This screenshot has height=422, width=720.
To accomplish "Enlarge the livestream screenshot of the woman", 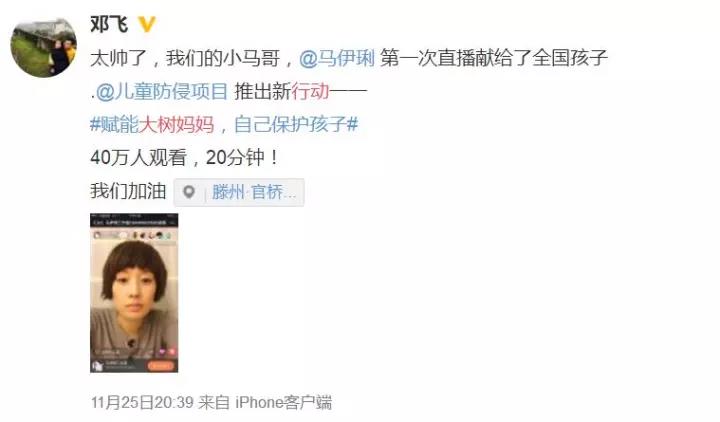I will coord(134,293).
